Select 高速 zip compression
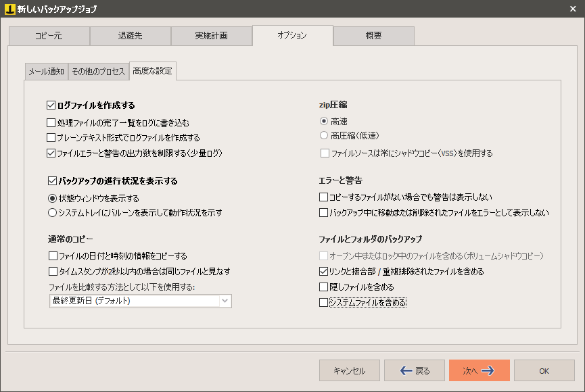 pos(324,121)
